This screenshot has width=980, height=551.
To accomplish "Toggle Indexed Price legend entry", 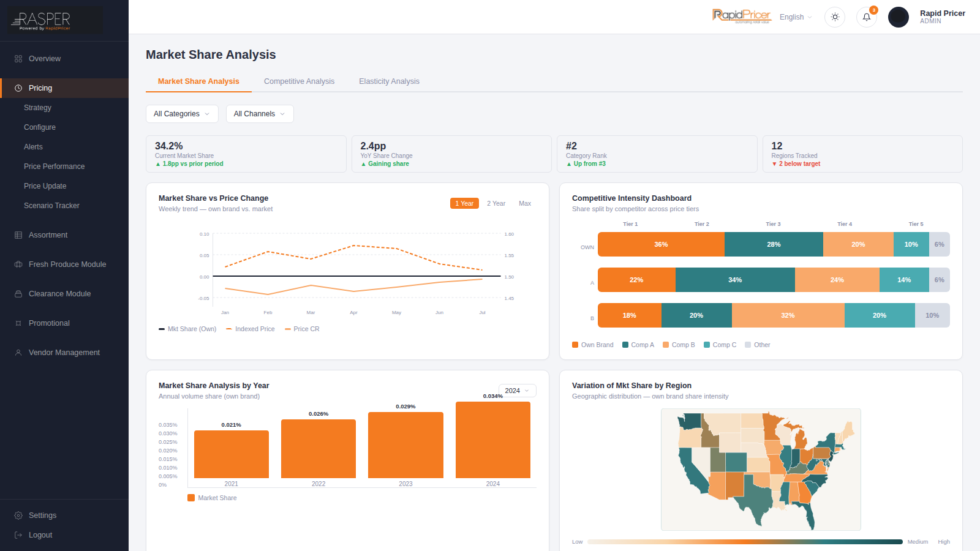I will [x=251, y=329].
